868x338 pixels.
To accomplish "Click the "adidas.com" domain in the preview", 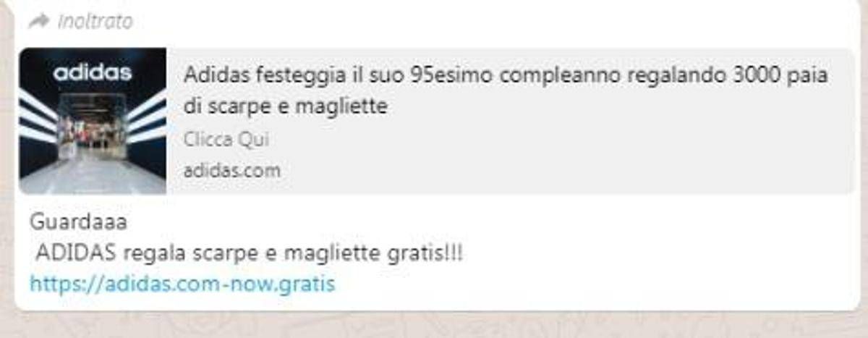I will pos(231,171).
